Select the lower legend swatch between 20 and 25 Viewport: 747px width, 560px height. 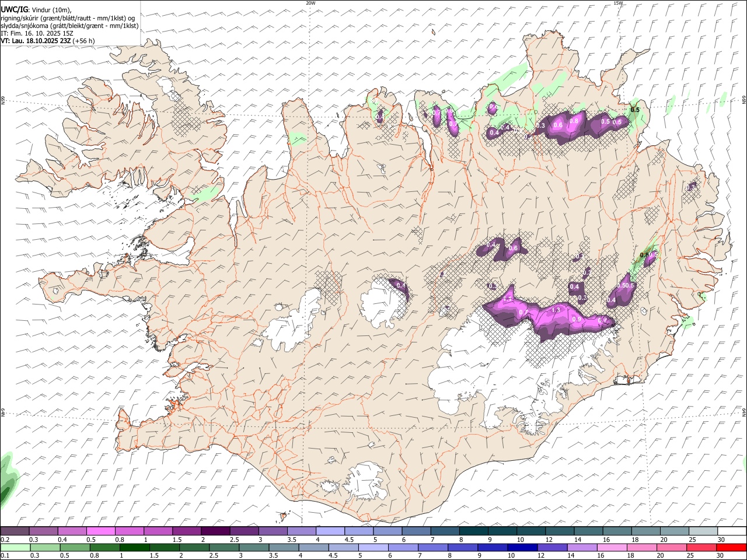[x=672, y=547]
